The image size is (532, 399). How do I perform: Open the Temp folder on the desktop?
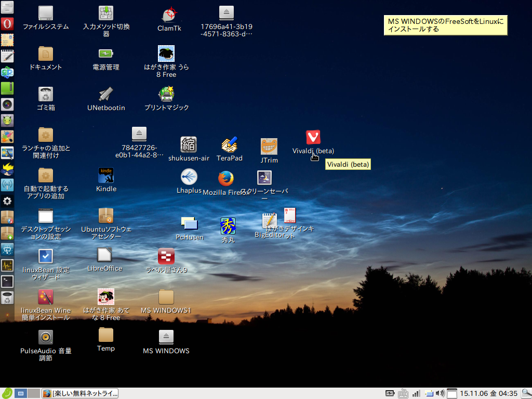[x=105, y=335]
